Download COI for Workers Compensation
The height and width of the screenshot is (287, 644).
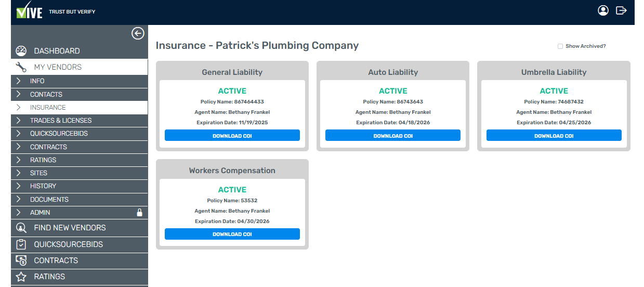tap(232, 234)
